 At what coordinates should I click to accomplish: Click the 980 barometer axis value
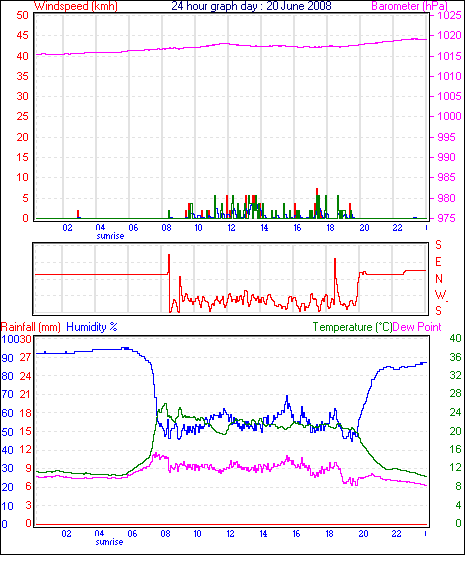click(447, 198)
